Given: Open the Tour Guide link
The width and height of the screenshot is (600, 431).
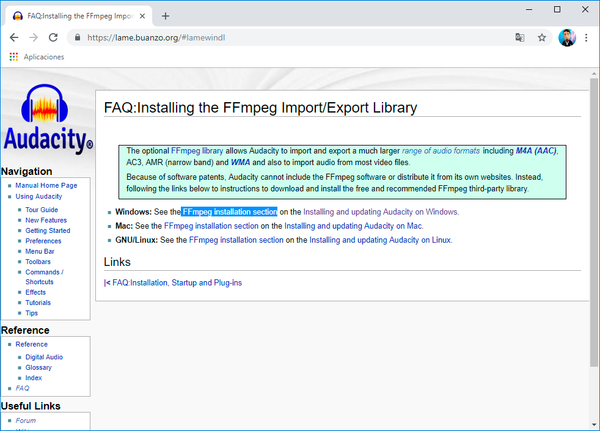Looking at the screenshot, I should coord(42,210).
